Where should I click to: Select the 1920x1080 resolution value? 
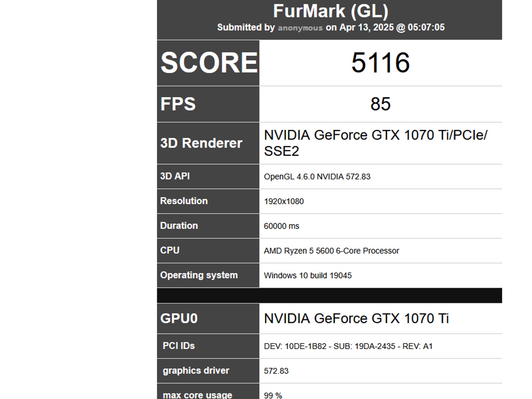point(284,201)
